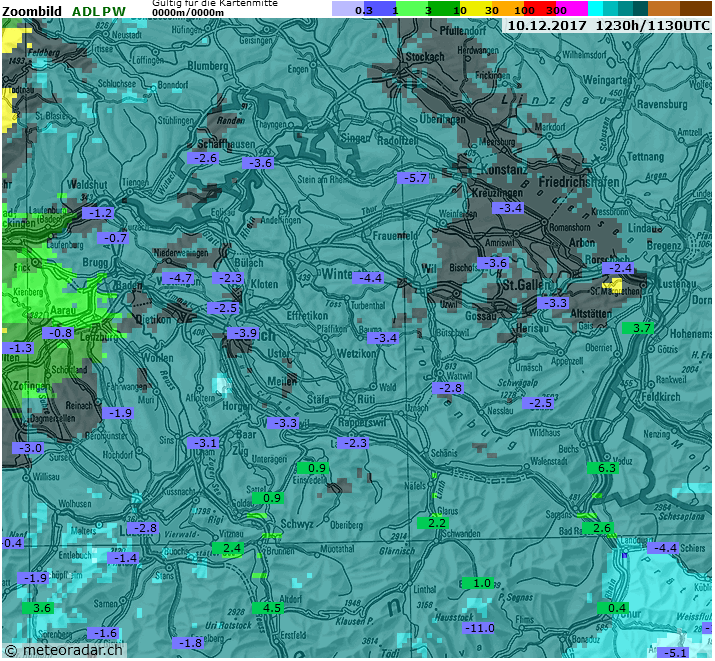Click the green 2.4 label near Vitznau
The image size is (715, 661).
(x=228, y=548)
